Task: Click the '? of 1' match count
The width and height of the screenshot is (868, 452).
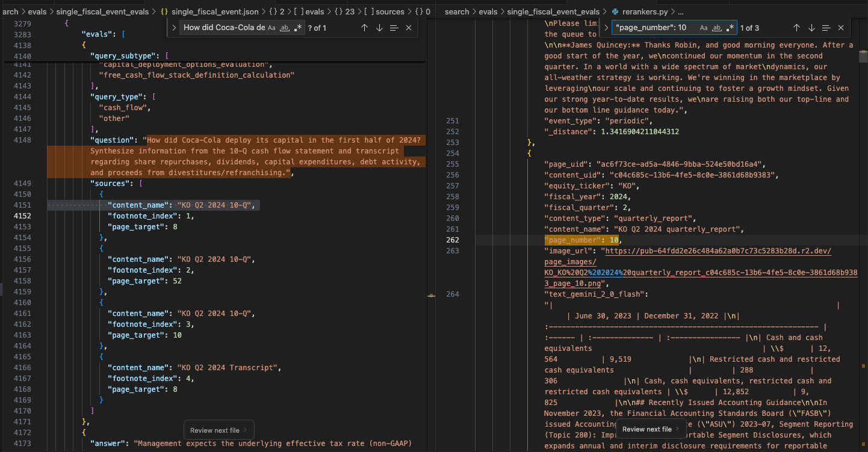Action: [317, 28]
